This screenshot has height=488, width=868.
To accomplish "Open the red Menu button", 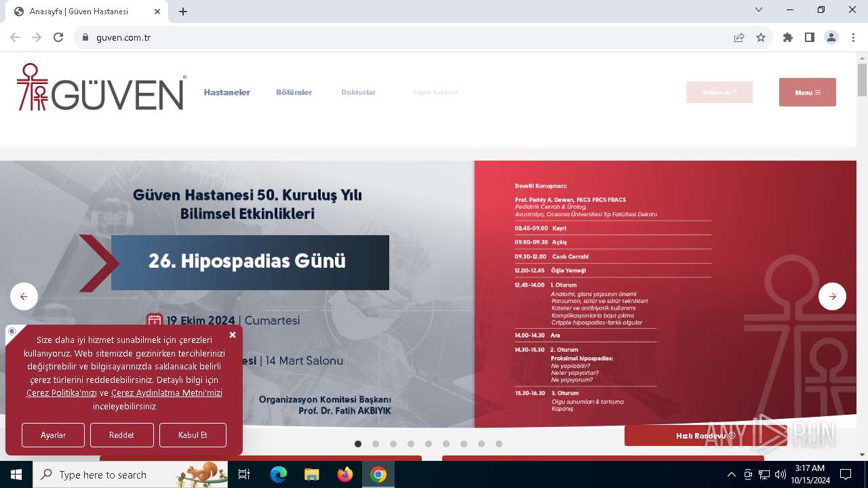I will 808,92.
